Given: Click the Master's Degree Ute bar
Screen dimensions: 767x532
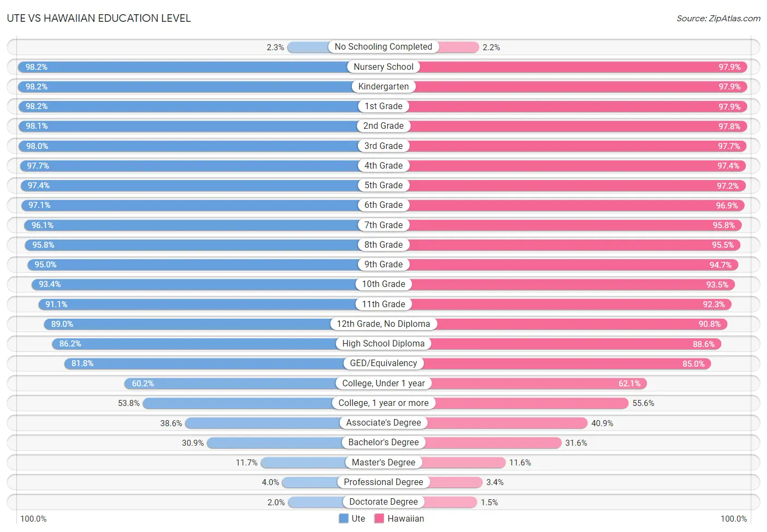Looking at the screenshot, I should (x=303, y=462).
